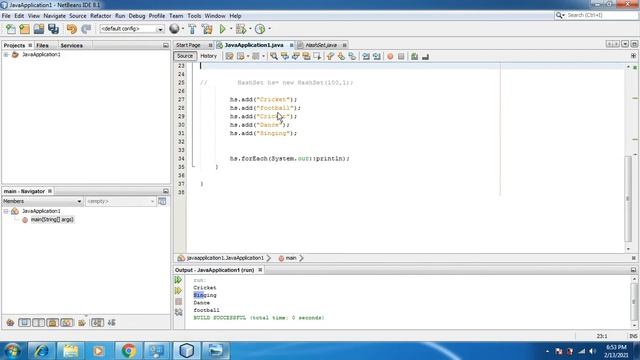Expand the JavaApplication1 project node
Viewport: 640px width, 360px height.
tap(6, 54)
